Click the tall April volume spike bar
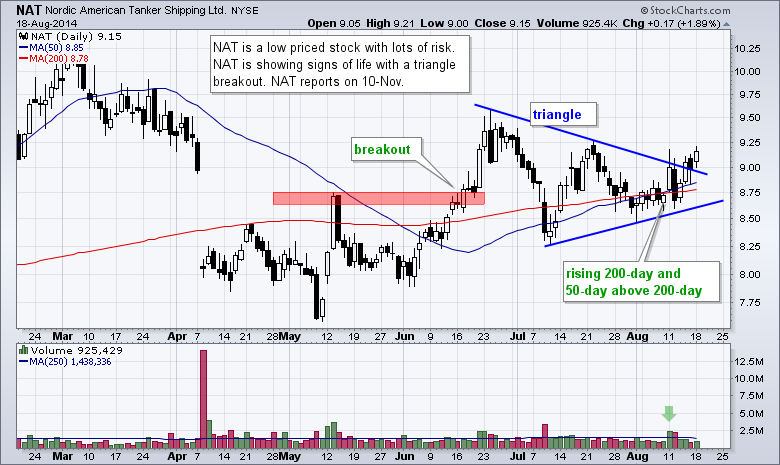 click(203, 399)
